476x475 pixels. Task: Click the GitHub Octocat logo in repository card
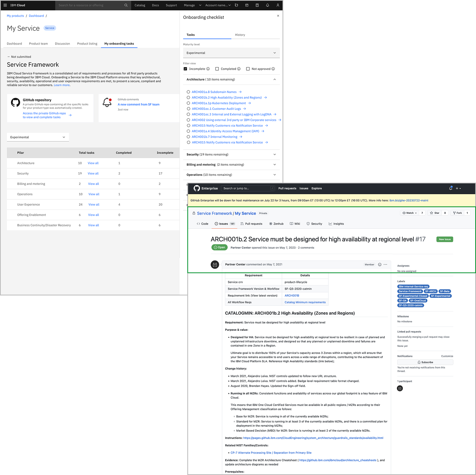(x=15, y=102)
